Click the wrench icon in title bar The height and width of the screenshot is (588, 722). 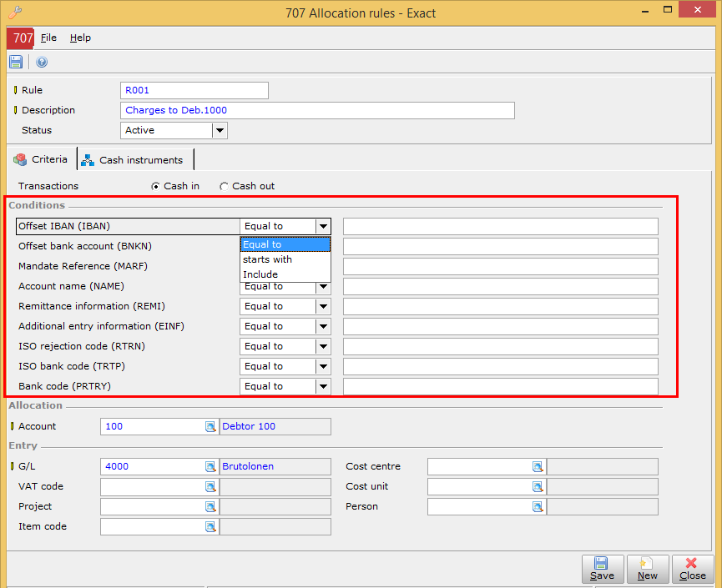point(15,12)
